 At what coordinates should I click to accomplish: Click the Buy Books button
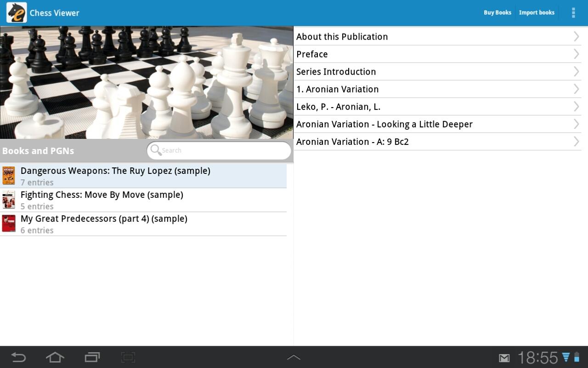(498, 12)
